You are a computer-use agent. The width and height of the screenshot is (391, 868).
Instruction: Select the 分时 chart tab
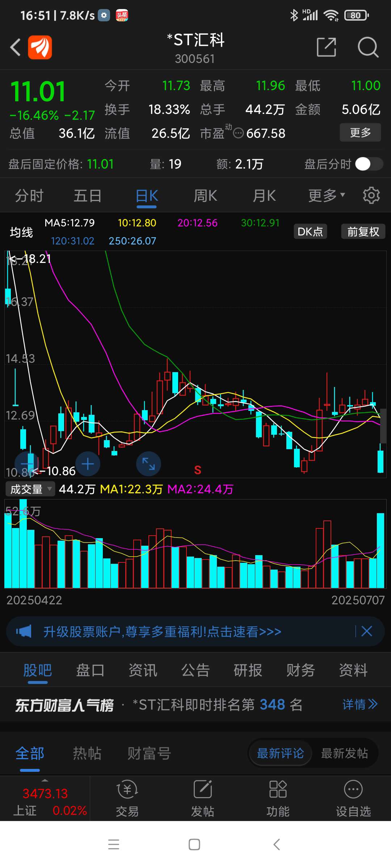[29, 196]
